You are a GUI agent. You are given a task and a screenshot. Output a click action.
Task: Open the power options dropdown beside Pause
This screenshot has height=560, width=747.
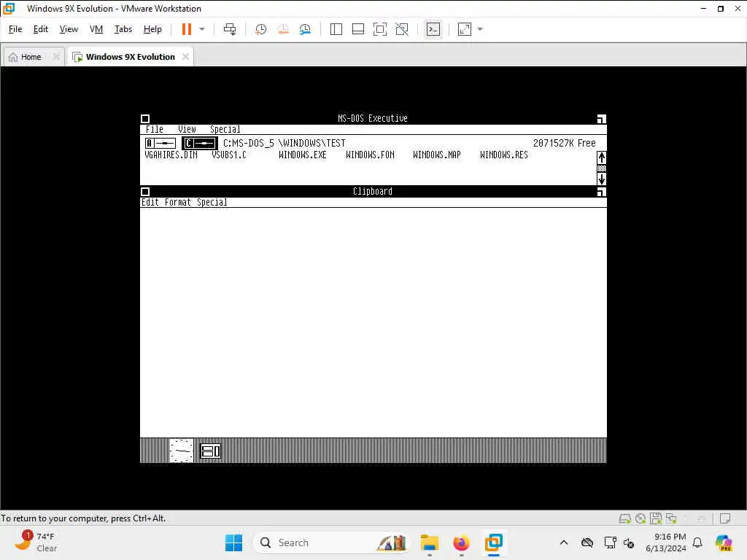pyautogui.click(x=202, y=29)
